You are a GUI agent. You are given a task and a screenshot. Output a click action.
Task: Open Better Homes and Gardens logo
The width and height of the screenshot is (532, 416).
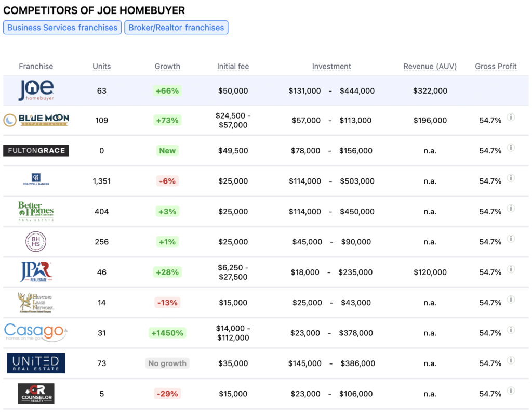pos(36,211)
